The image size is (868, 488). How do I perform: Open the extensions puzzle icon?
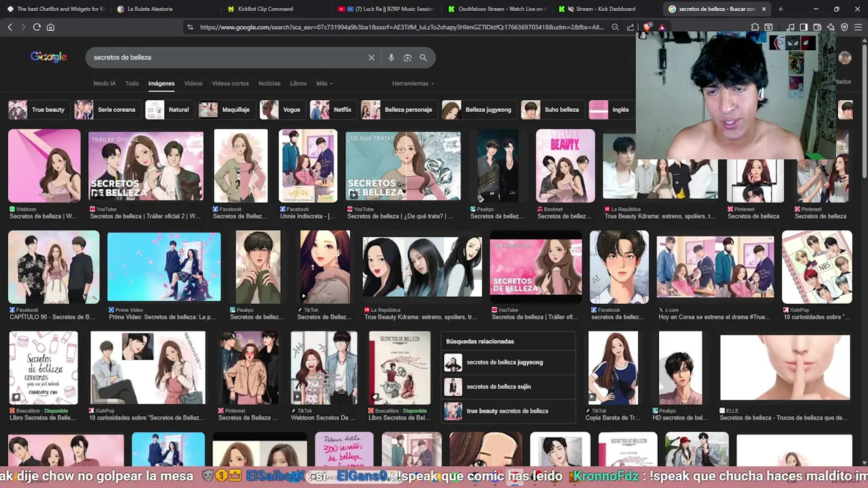coord(755,27)
